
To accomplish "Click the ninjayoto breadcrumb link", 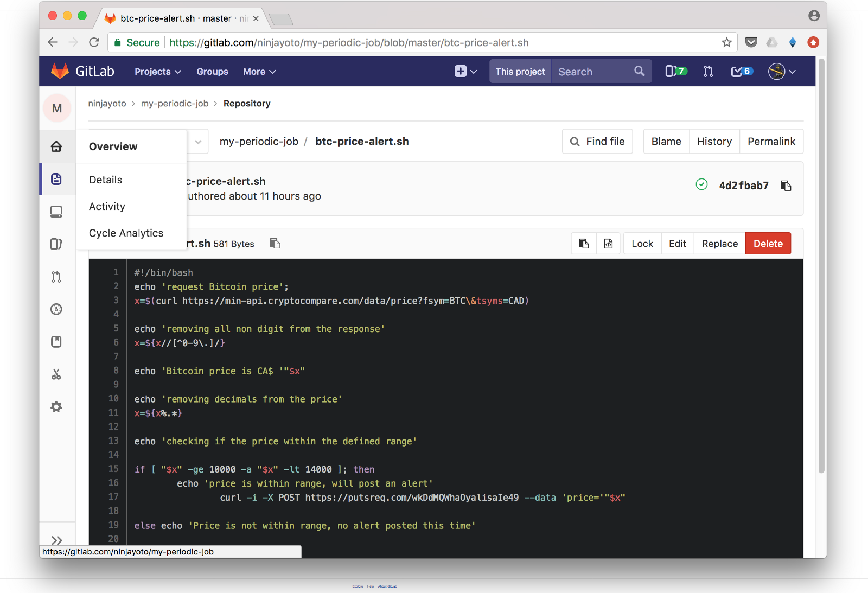I will tap(107, 104).
